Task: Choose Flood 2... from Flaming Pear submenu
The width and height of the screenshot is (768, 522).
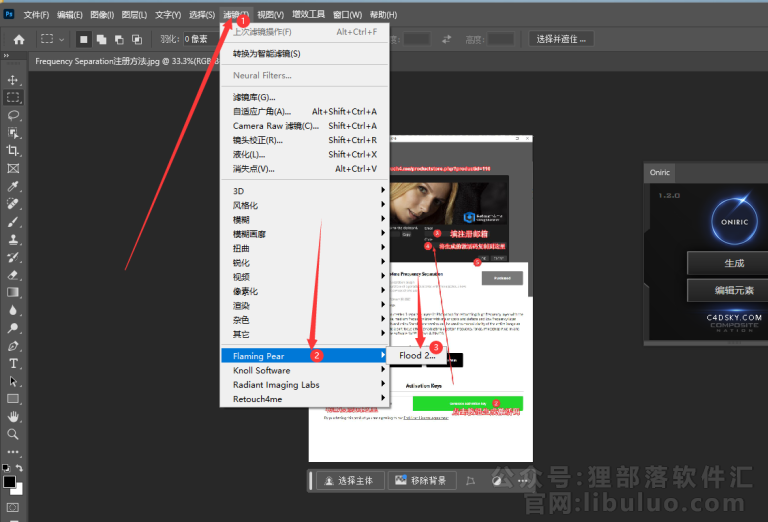Action: tap(417, 356)
